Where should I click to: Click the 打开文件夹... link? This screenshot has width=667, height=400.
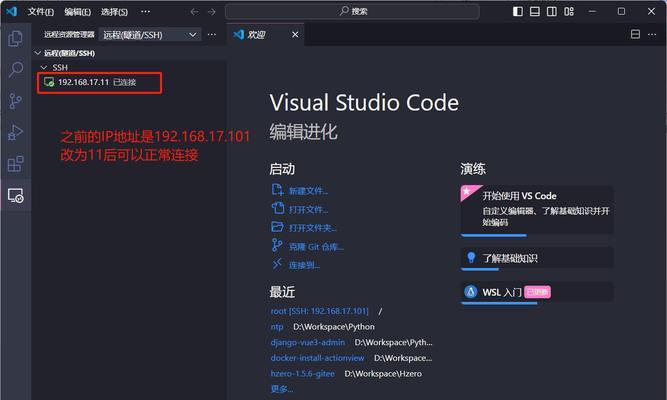pos(313,228)
